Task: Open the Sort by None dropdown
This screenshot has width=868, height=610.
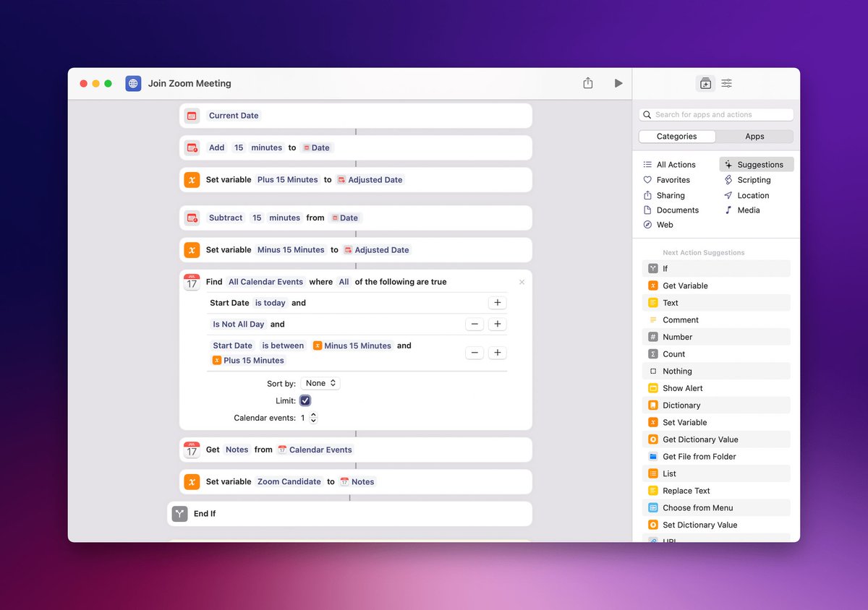Action: coord(320,383)
